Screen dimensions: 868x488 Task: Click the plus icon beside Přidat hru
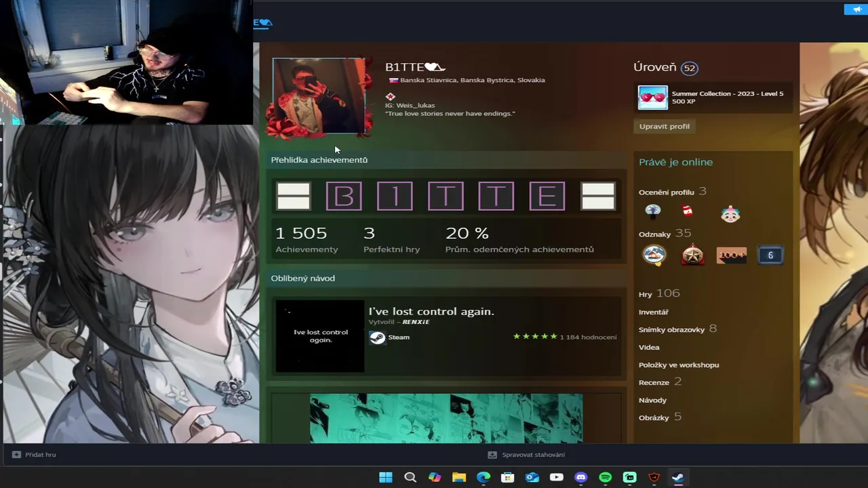pyautogui.click(x=16, y=455)
